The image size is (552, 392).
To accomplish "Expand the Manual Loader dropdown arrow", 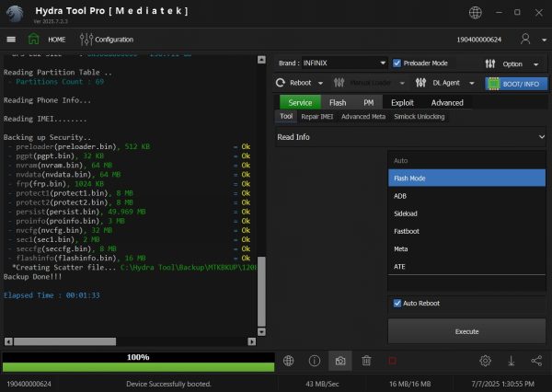I will point(402,84).
